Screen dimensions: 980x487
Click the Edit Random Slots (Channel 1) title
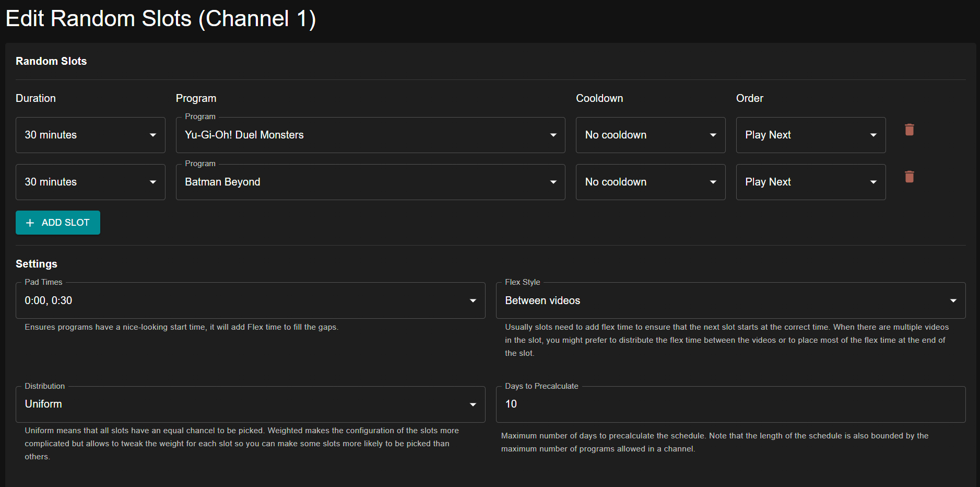click(161, 19)
